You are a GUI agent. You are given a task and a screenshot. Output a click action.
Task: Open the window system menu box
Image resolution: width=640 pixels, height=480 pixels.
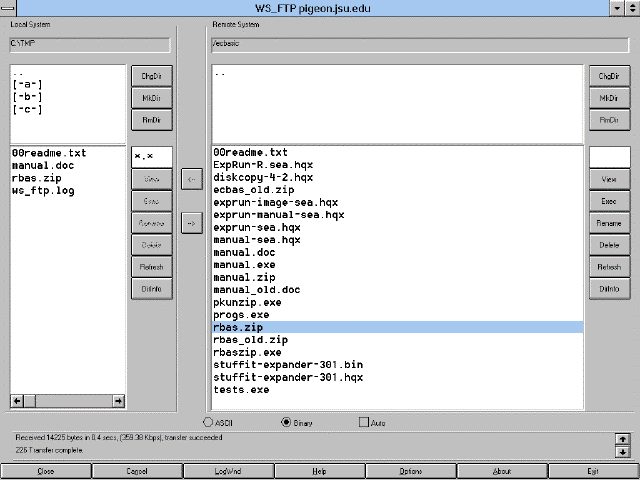tap(8, 8)
